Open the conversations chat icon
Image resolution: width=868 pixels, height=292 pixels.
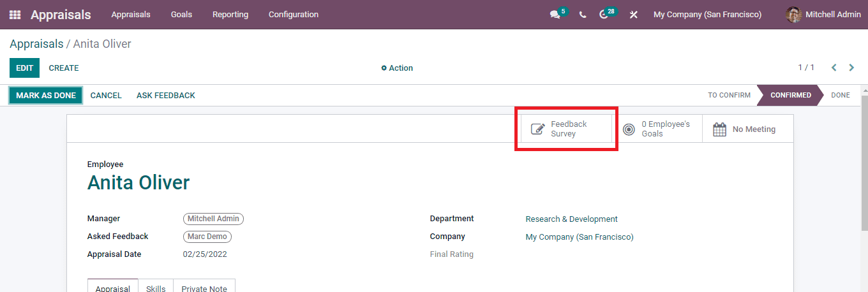click(555, 15)
